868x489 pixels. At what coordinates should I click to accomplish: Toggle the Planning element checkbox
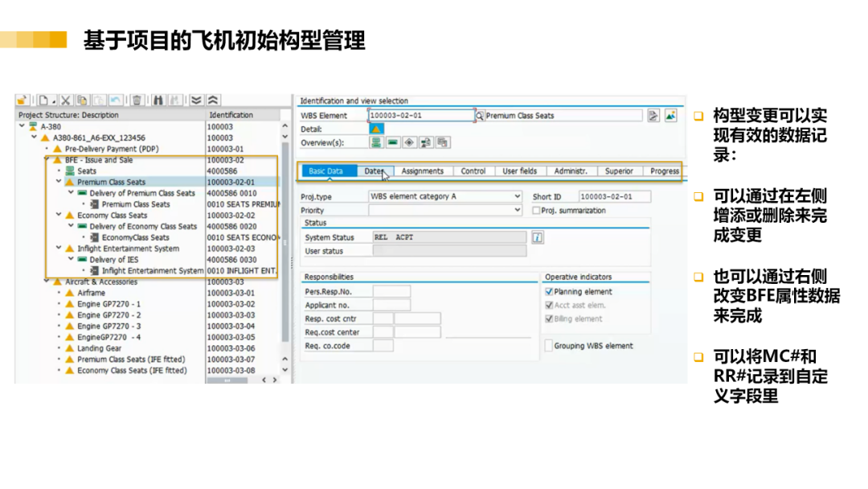point(549,292)
